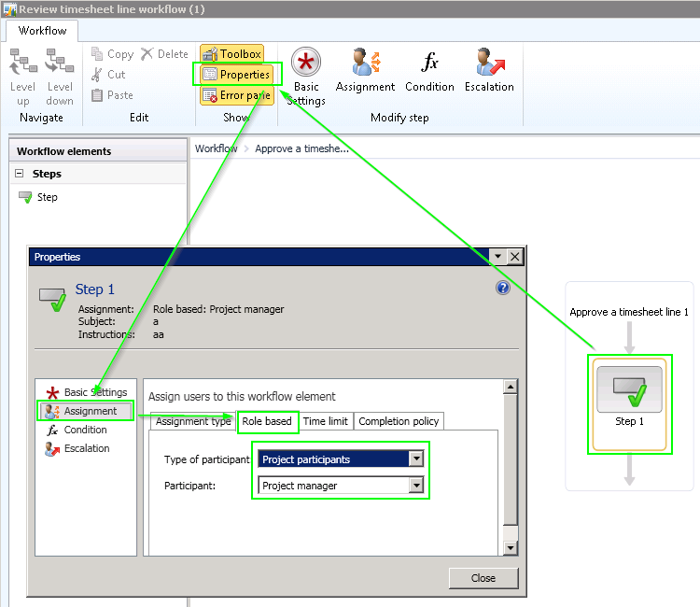Screen dimensions: 700x607
Task: Click the Close button in Properties
Action: click(x=483, y=578)
